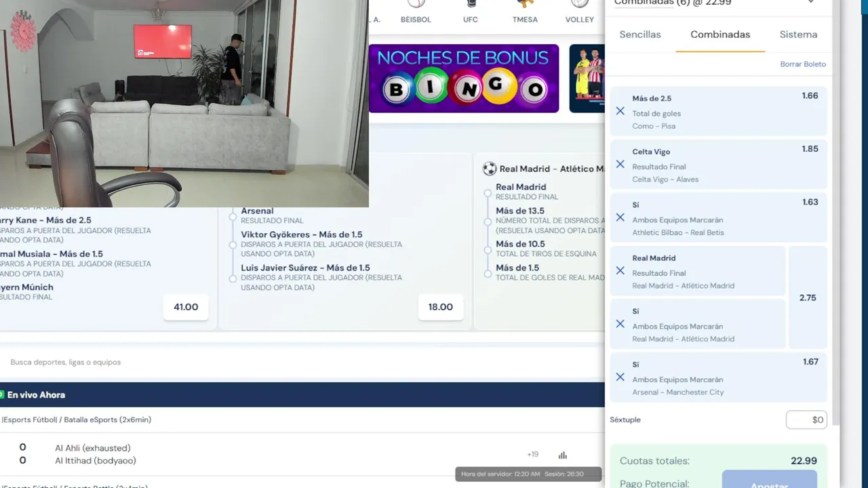Click the 1.66 odds for Más de 2.5

click(810, 96)
